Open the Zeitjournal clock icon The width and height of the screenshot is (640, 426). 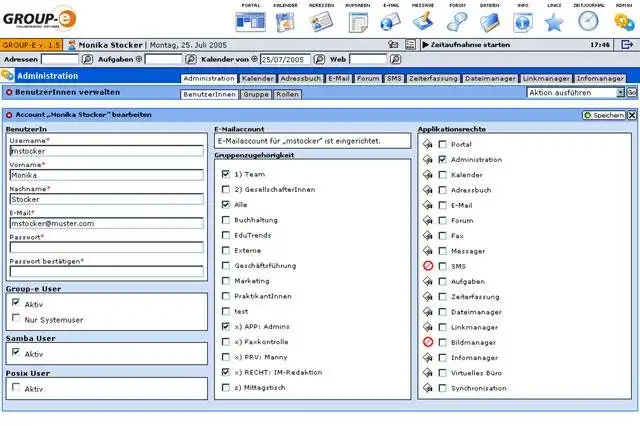click(x=588, y=21)
